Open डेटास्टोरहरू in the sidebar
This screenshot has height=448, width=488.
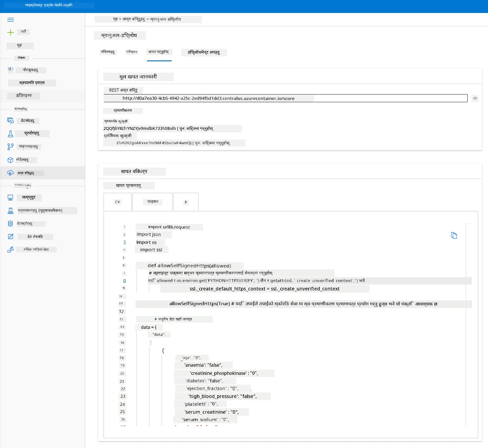pos(25,224)
